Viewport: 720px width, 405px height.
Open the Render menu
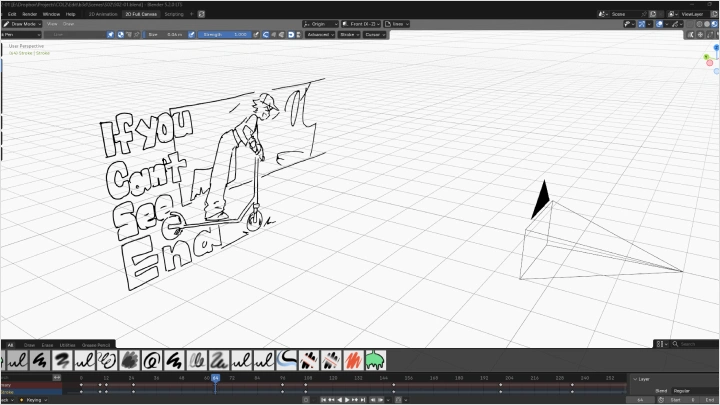[x=29, y=14]
